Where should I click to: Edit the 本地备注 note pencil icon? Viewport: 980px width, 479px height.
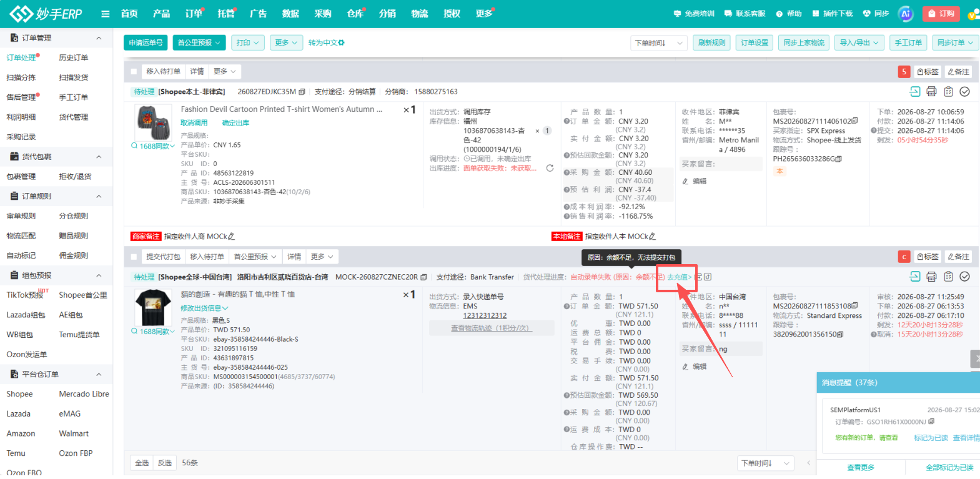pos(652,236)
